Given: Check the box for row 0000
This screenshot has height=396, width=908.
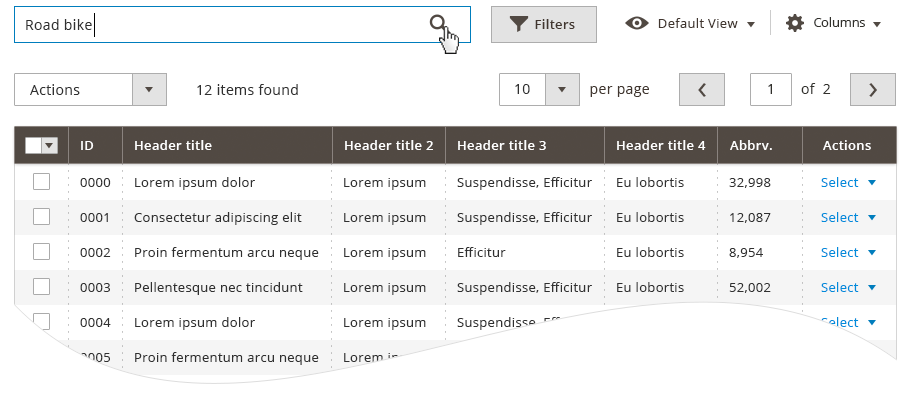Looking at the screenshot, I should (41, 182).
